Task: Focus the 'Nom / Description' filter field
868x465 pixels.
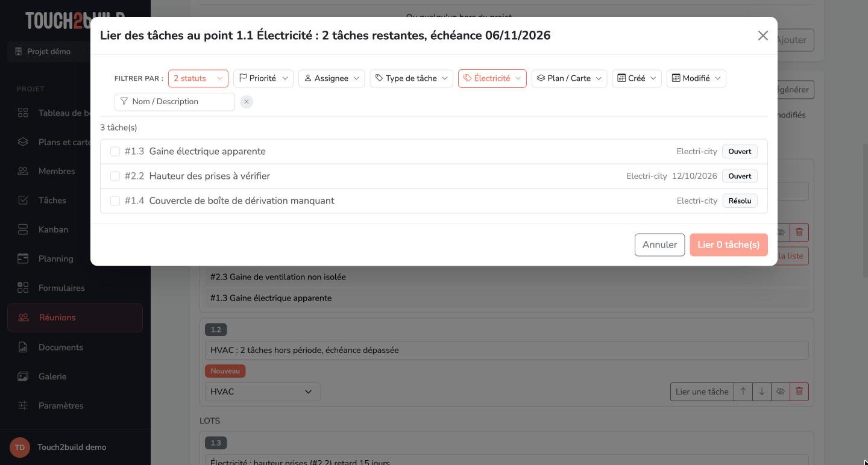Action: pos(175,102)
